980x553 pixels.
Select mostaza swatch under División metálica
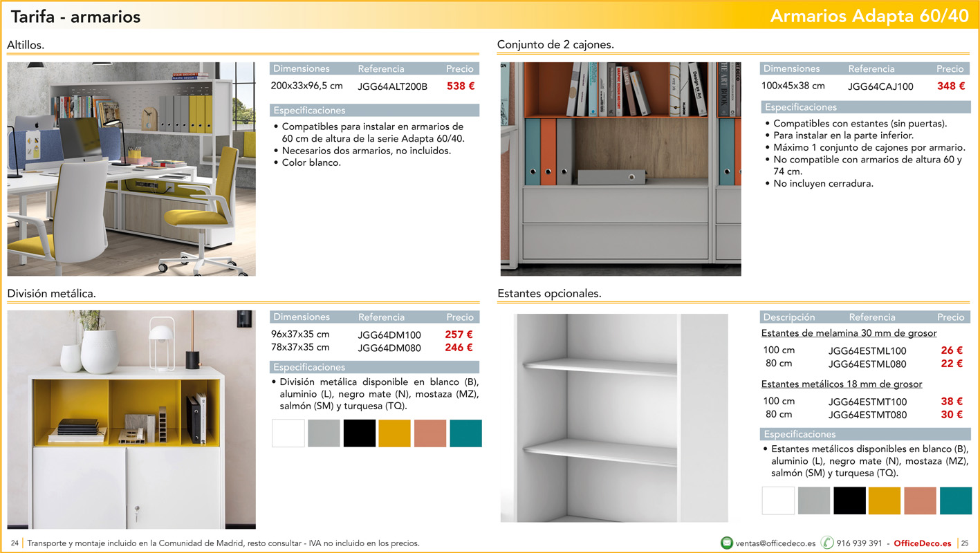click(x=395, y=433)
